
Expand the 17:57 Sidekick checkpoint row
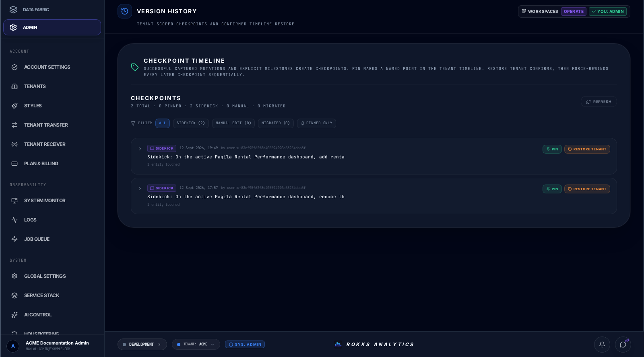140,189
